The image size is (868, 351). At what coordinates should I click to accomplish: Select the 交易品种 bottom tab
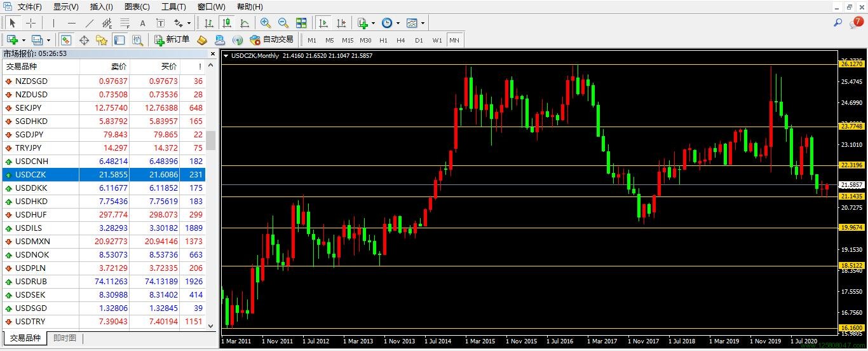[x=25, y=338]
